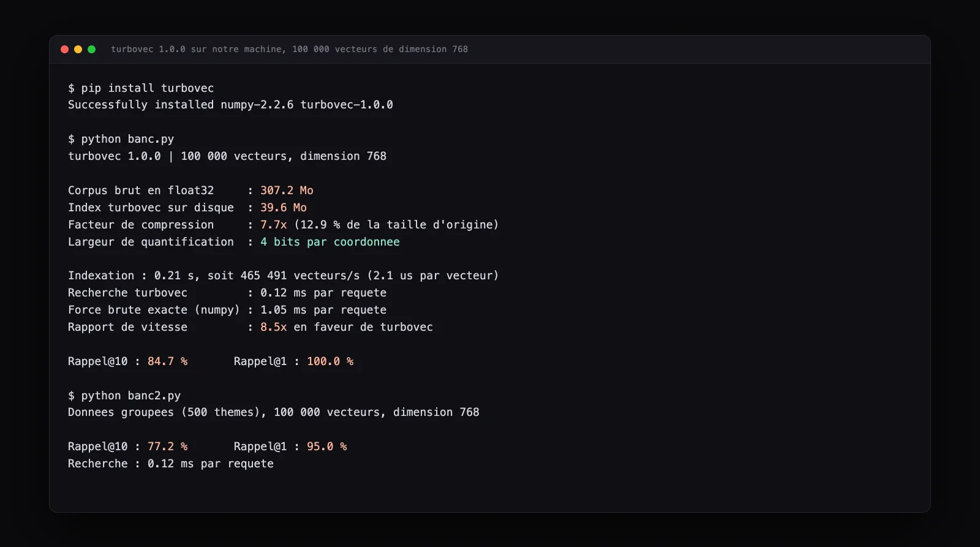The width and height of the screenshot is (980, 547).
Task: Select the '1.05 ms par requete' value
Action: pos(323,310)
